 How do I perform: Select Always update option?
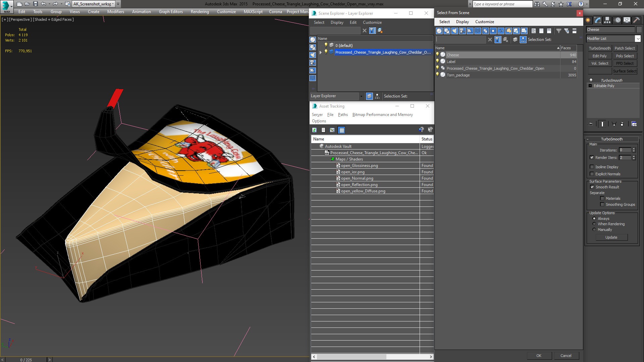pyautogui.click(x=594, y=219)
